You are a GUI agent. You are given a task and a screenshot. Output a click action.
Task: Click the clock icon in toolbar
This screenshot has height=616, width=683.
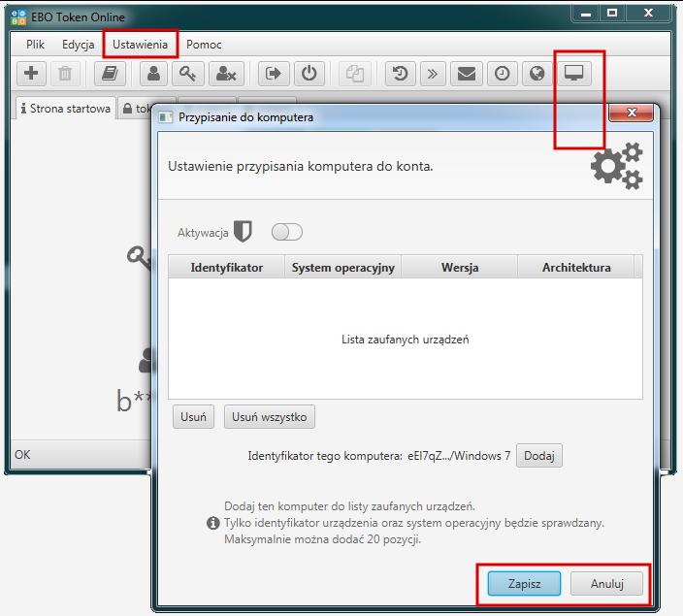pos(502,73)
